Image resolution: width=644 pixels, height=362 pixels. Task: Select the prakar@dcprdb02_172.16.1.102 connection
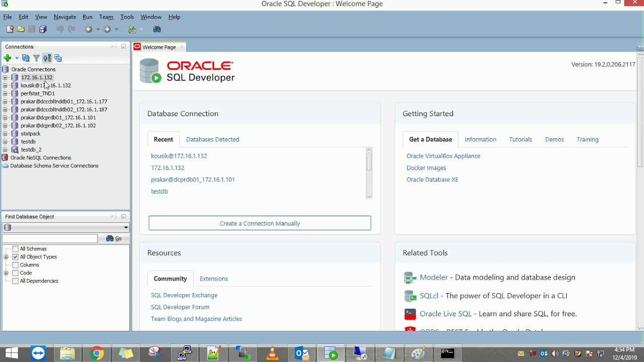click(x=58, y=126)
